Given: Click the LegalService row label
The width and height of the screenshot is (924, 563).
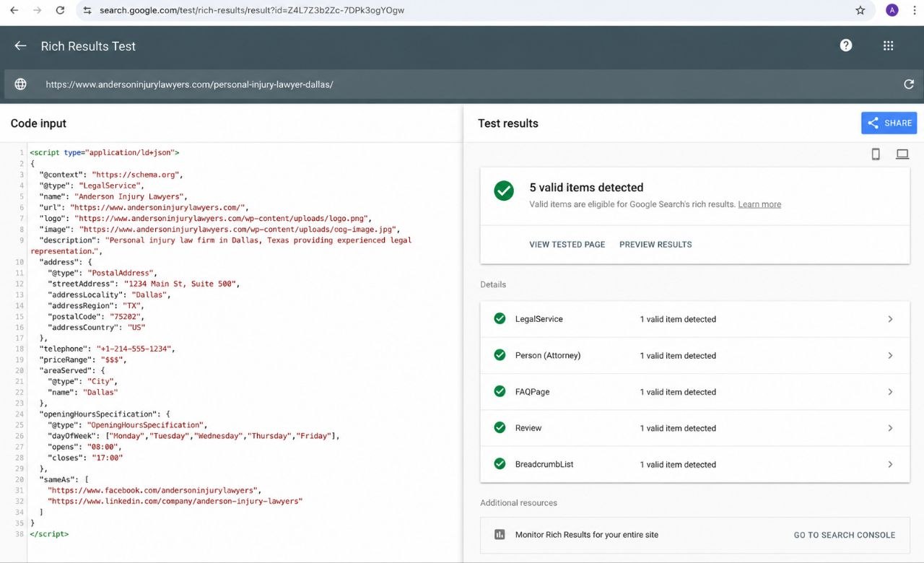Looking at the screenshot, I should [x=539, y=319].
